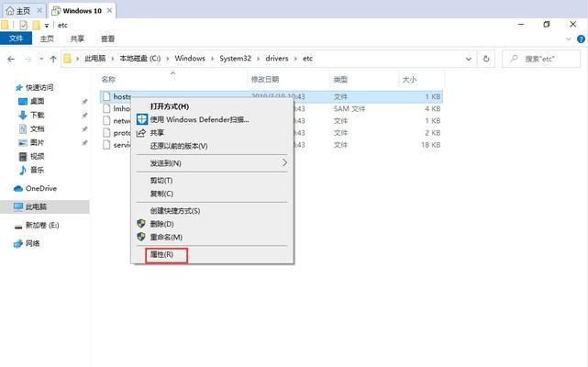Click the networks file icon

tap(106, 120)
